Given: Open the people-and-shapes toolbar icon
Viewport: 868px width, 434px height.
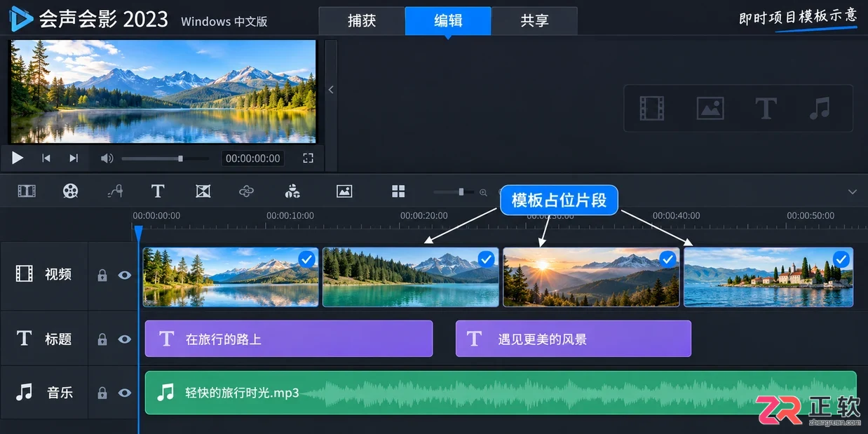Looking at the screenshot, I should point(292,191).
